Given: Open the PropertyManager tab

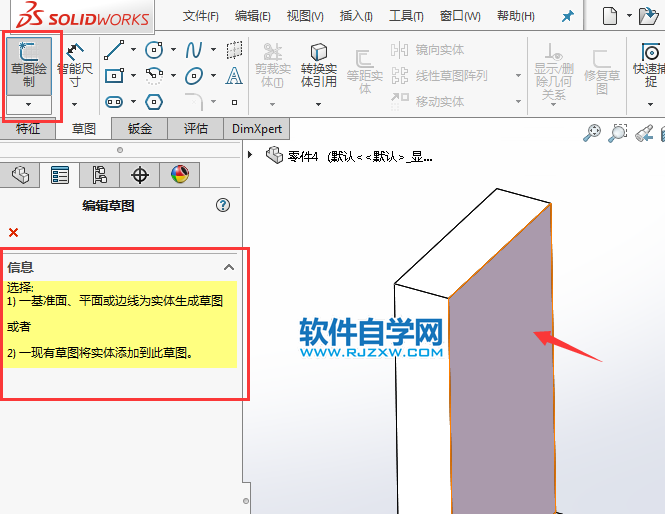Looking at the screenshot, I should coord(60,175).
